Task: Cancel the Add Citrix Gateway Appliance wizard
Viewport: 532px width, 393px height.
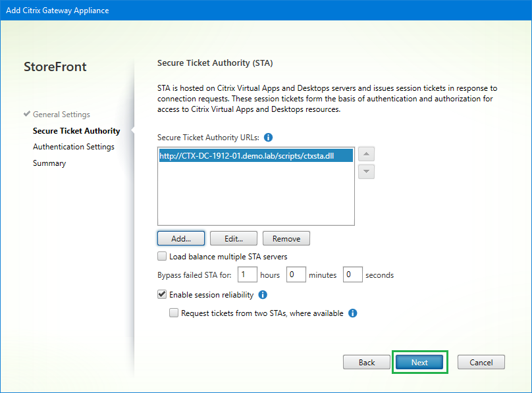Action: [481, 362]
